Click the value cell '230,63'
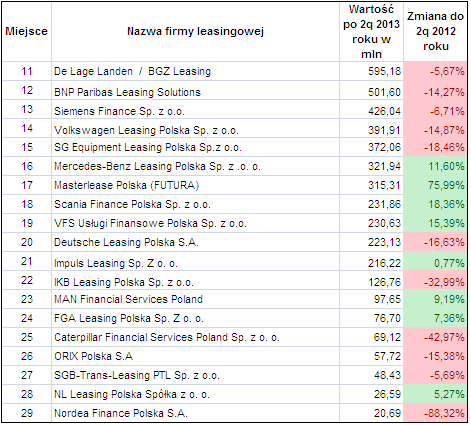The width and height of the screenshot is (471, 425). point(371,223)
